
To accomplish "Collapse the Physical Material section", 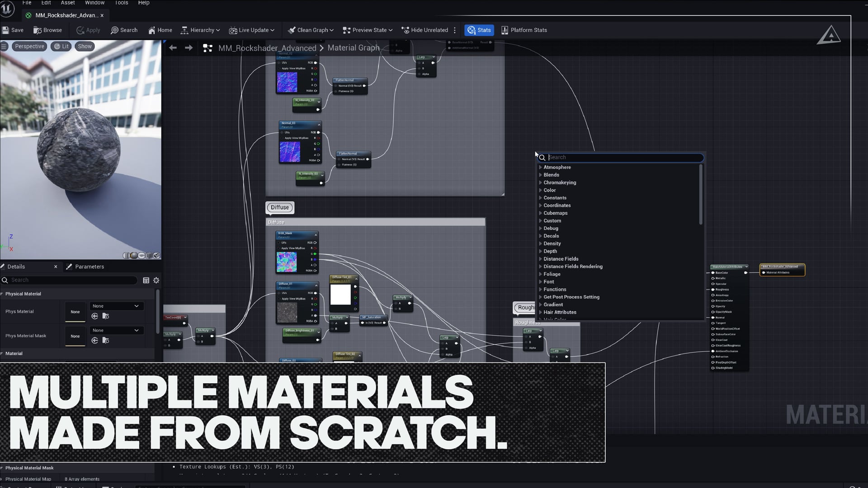I will [2, 294].
